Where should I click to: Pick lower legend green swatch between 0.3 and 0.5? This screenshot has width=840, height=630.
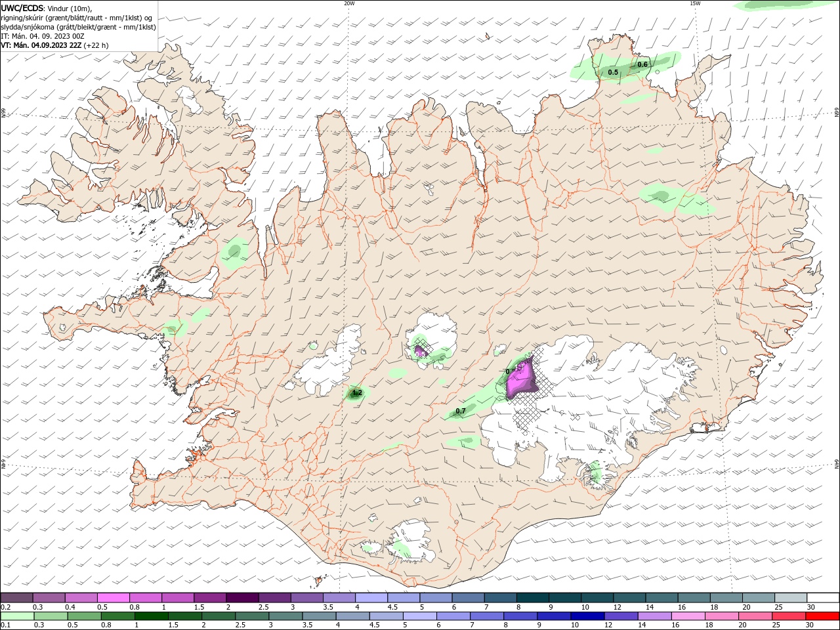tap(51, 616)
